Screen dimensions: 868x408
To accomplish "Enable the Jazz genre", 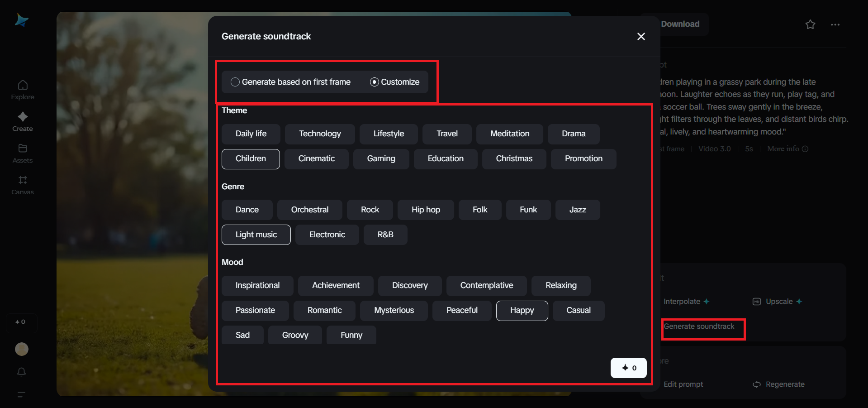I will pos(577,210).
